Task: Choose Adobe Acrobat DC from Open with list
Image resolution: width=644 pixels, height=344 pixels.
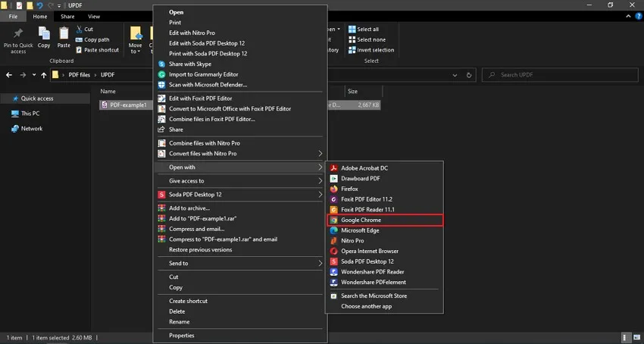Action: point(384,168)
